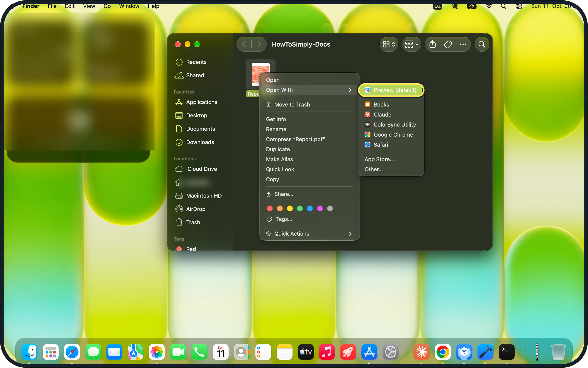588x368 pixels.
Task: Open the more actions ellipsis menu
Action: 463,44
